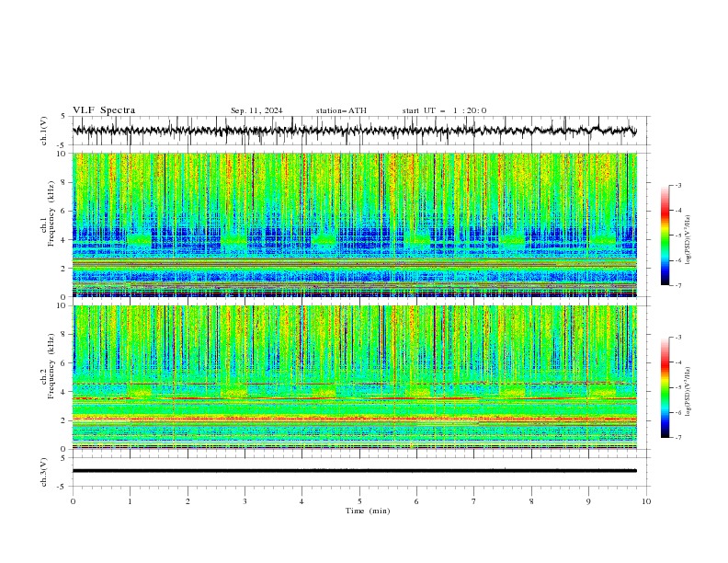Click the "-3" tick on ch.2 colorbar
728x563 pixels.
[678, 338]
